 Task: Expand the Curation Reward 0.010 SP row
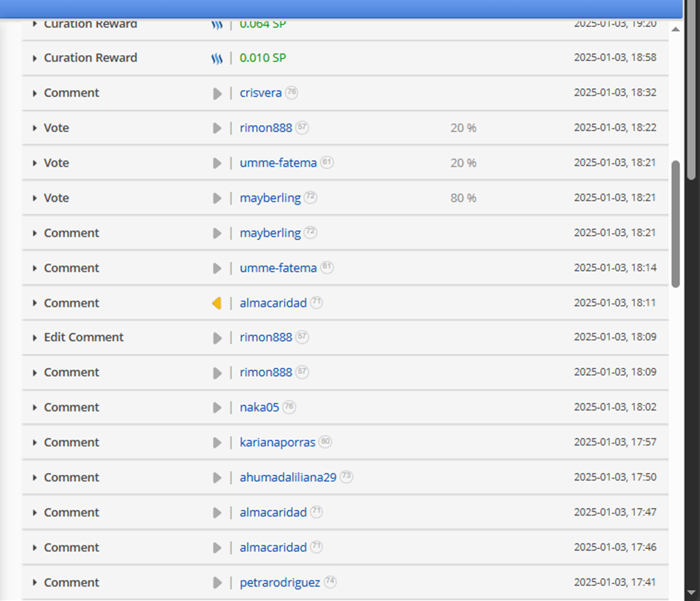point(34,58)
